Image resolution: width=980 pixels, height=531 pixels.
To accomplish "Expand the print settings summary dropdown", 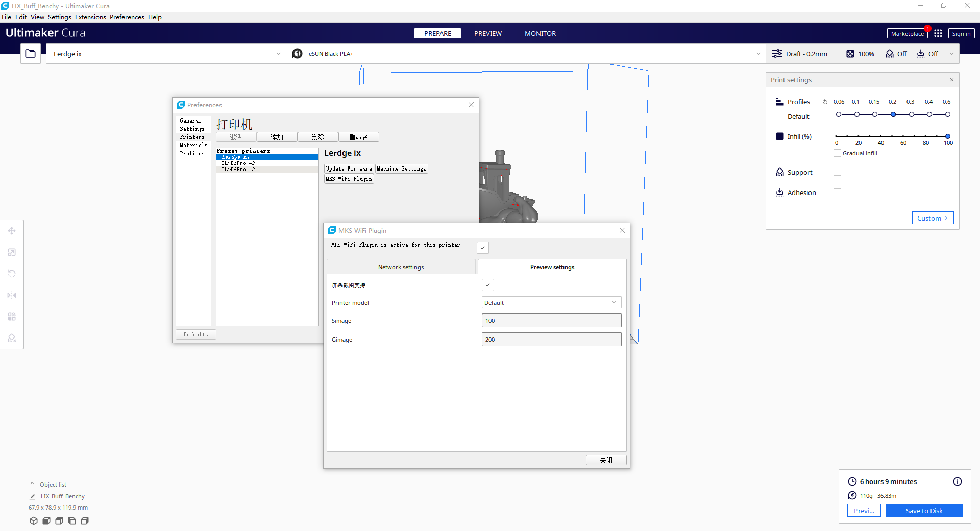I will click(x=951, y=53).
